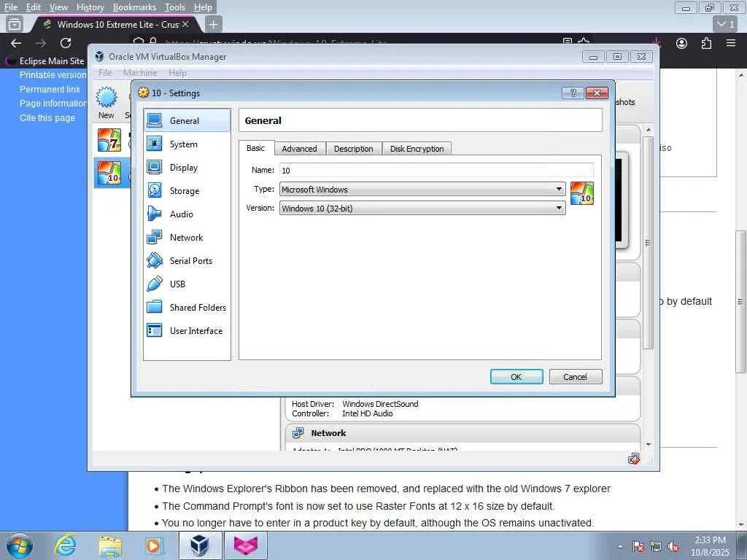Switch to the Basic tab

tap(255, 148)
